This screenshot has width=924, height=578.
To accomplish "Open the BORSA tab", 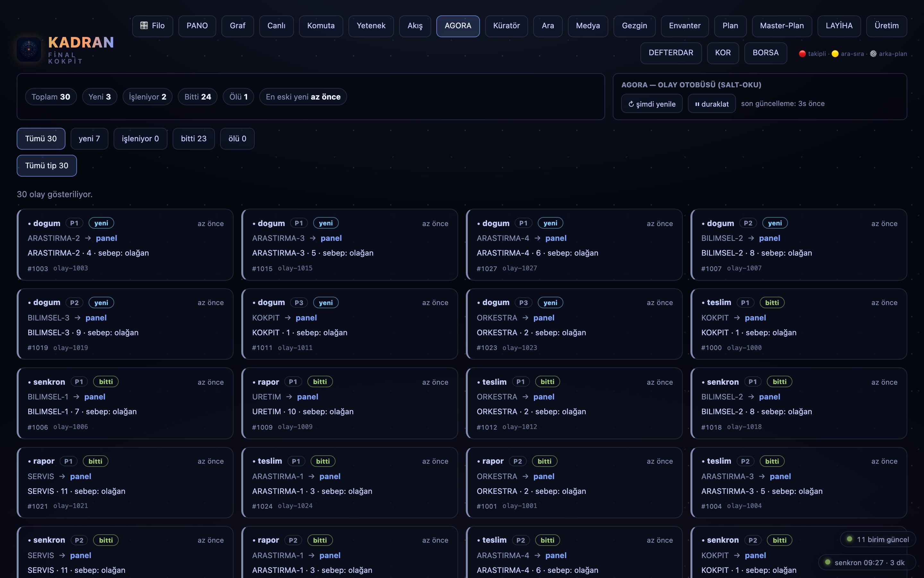I will click(765, 53).
